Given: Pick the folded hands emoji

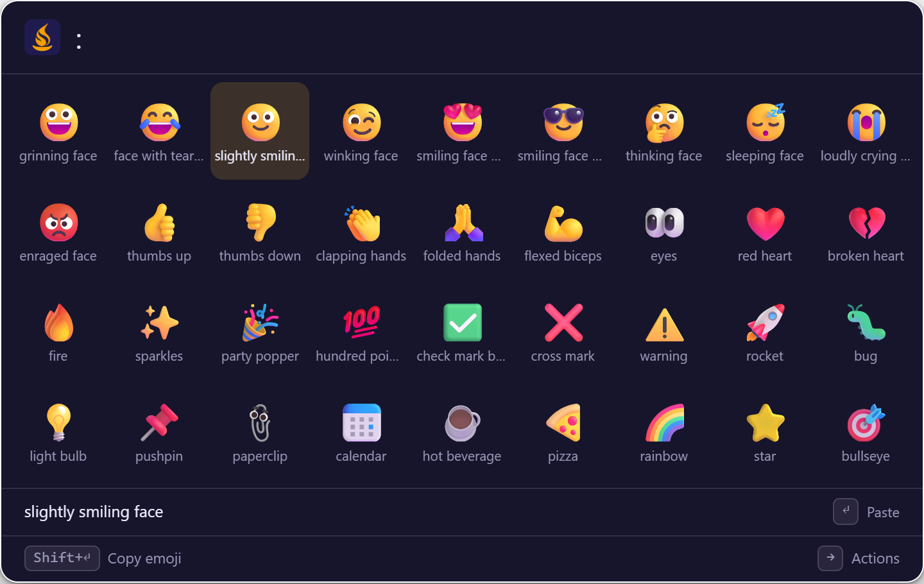Looking at the screenshot, I should tap(462, 231).
